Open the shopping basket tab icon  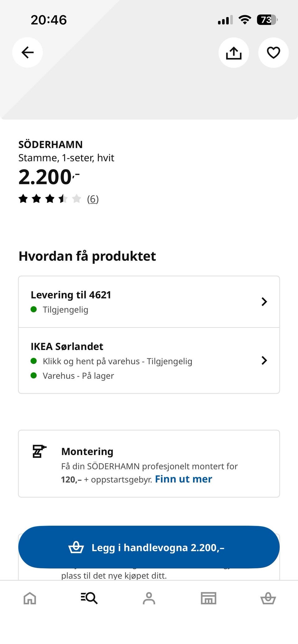[268, 598]
